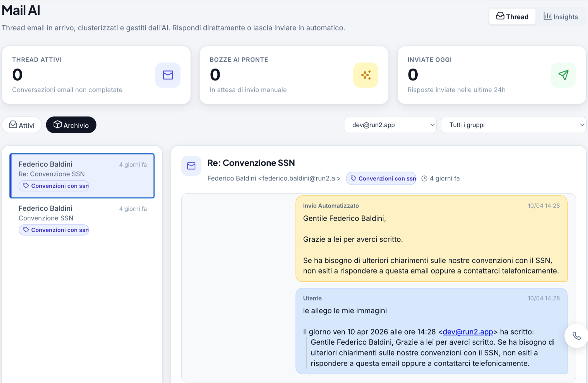Click the envelope icon in Thread Attivi card
Screen dimensions: 588x383
click(168, 75)
